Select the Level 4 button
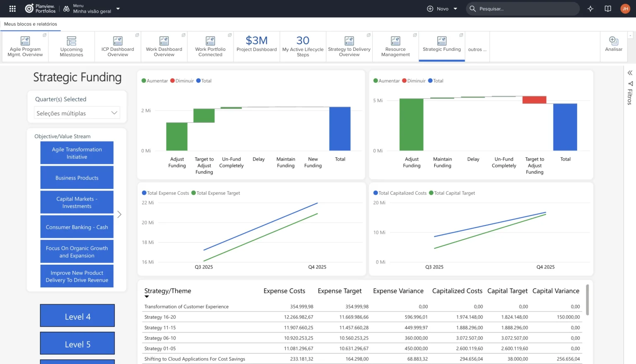The height and width of the screenshot is (364, 636). tap(77, 316)
